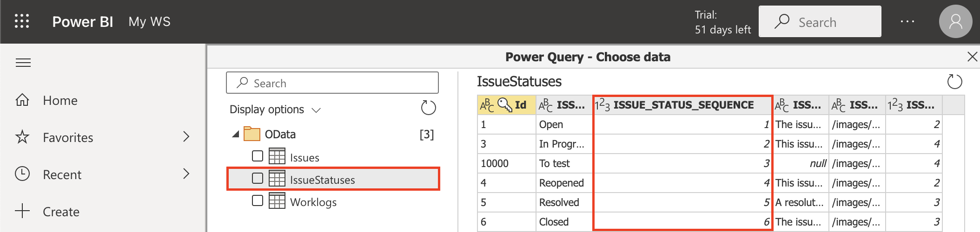The width and height of the screenshot is (980, 232).
Task: Click the 'Resolved' cell
Action: (x=564, y=202)
